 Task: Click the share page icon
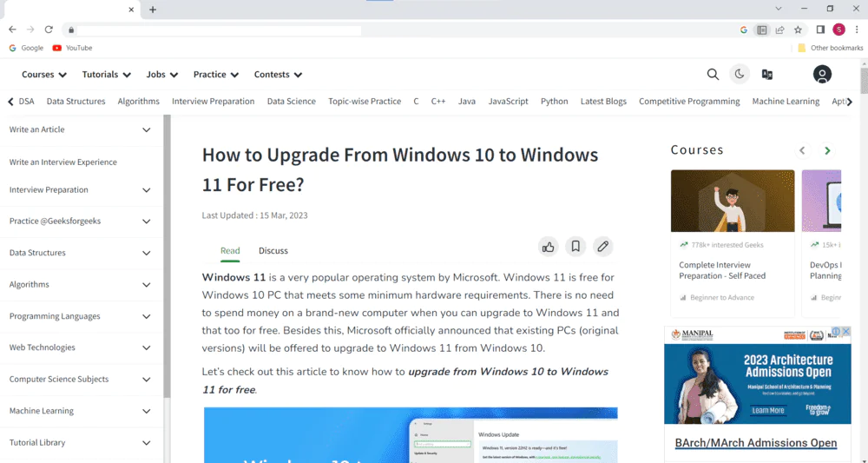click(x=779, y=30)
